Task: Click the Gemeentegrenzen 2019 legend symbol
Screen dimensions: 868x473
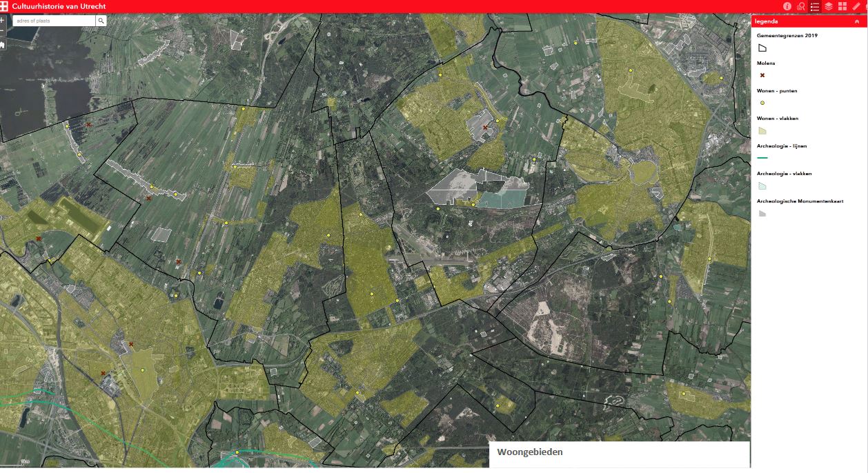Action: pyautogui.click(x=762, y=48)
